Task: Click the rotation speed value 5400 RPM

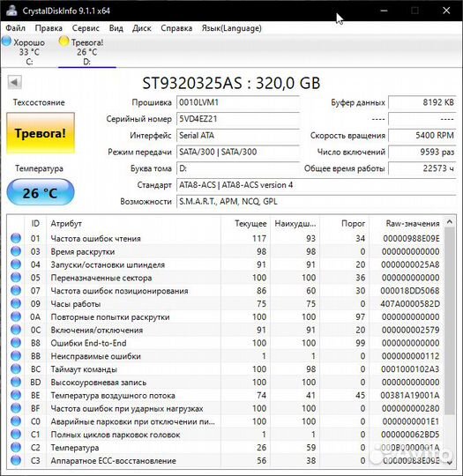Action: coord(422,135)
